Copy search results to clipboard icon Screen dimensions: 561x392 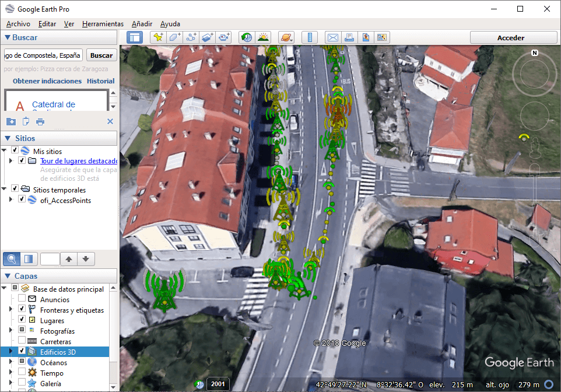click(x=26, y=122)
